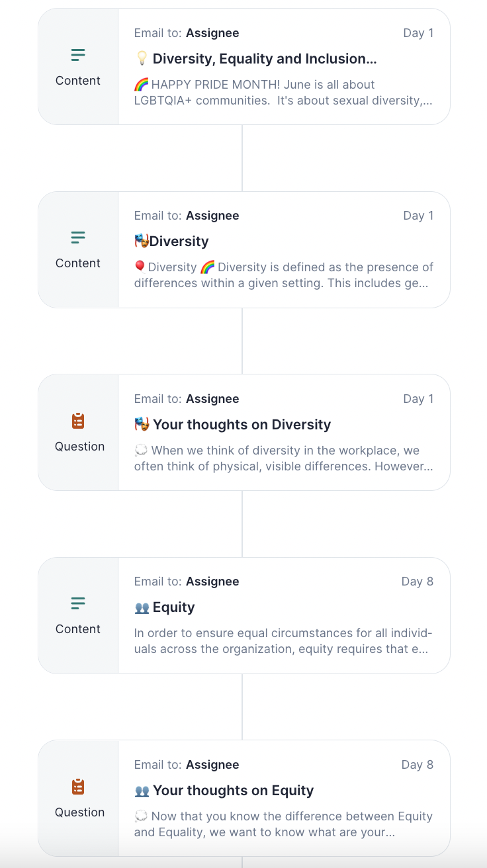Image resolution: width=487 pixels, height=868 pixels.
Task: Click the lightbulb icon in the DEI card title
Action: tap(141, 58)
